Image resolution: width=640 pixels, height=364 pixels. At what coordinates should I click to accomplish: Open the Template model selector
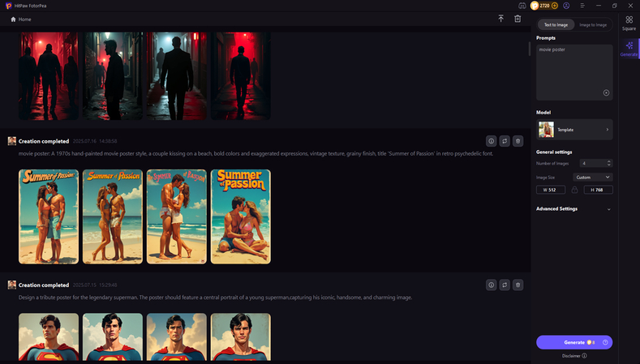tap(574, 130)
